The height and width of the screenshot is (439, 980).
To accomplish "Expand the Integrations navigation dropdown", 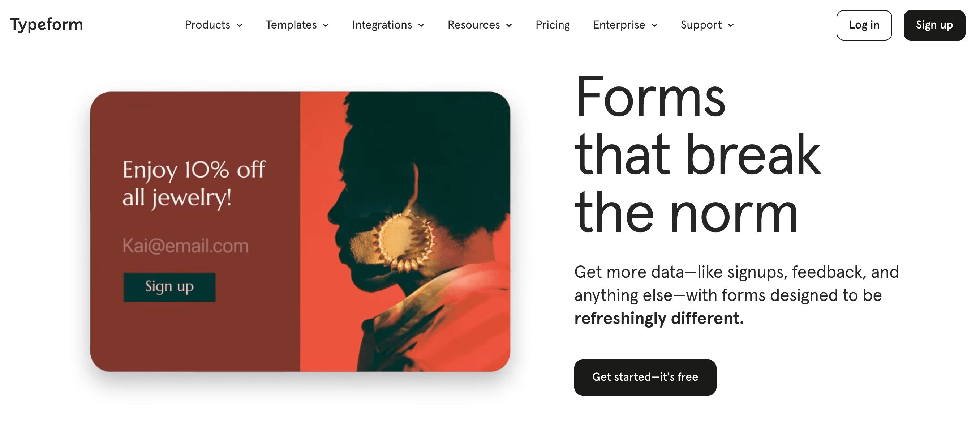I will click(387, 25).
